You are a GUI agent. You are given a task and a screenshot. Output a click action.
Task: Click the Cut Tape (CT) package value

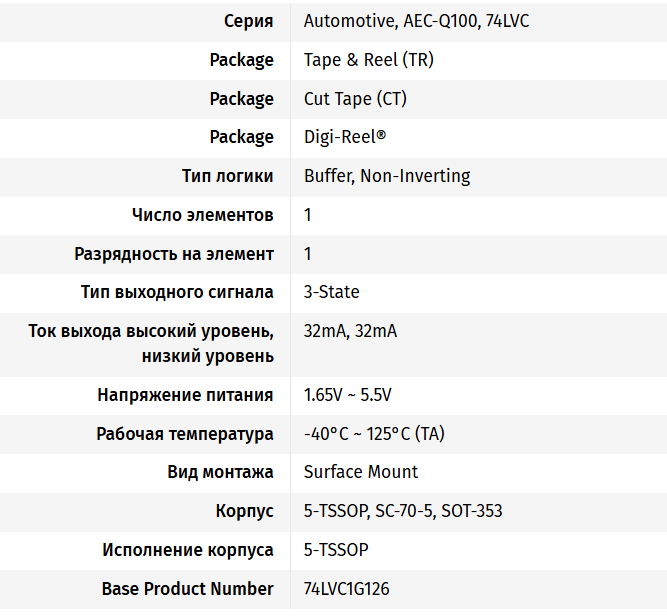point(355,99)
